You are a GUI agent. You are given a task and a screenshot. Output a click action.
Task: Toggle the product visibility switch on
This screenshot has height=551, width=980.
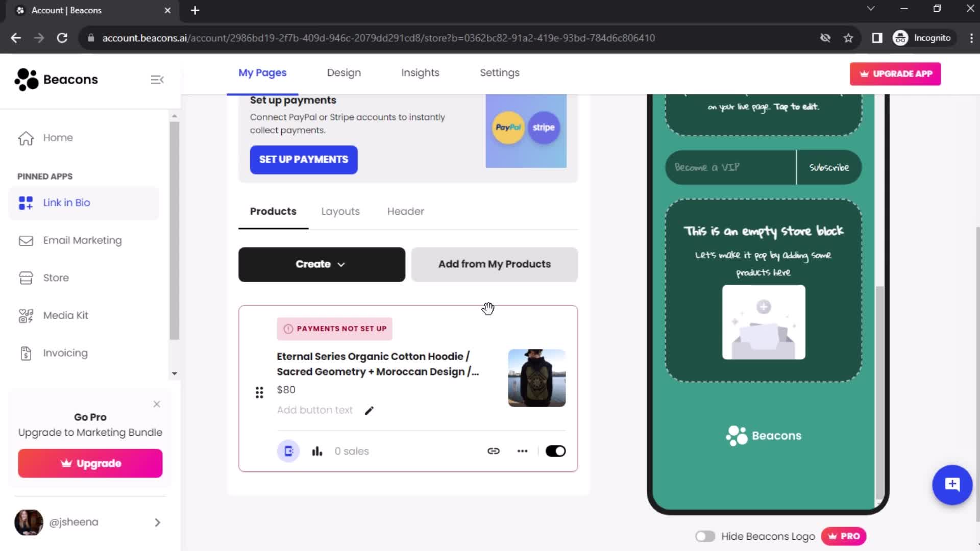[556, 451]
